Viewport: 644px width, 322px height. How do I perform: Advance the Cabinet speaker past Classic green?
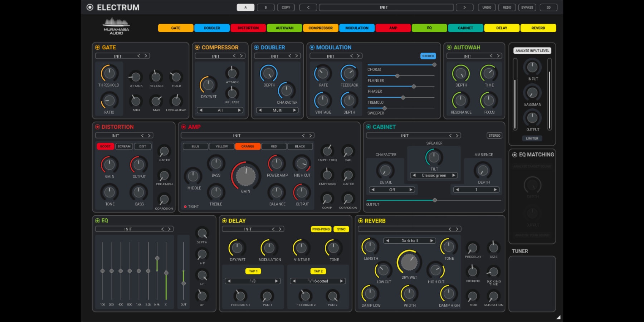454,175
